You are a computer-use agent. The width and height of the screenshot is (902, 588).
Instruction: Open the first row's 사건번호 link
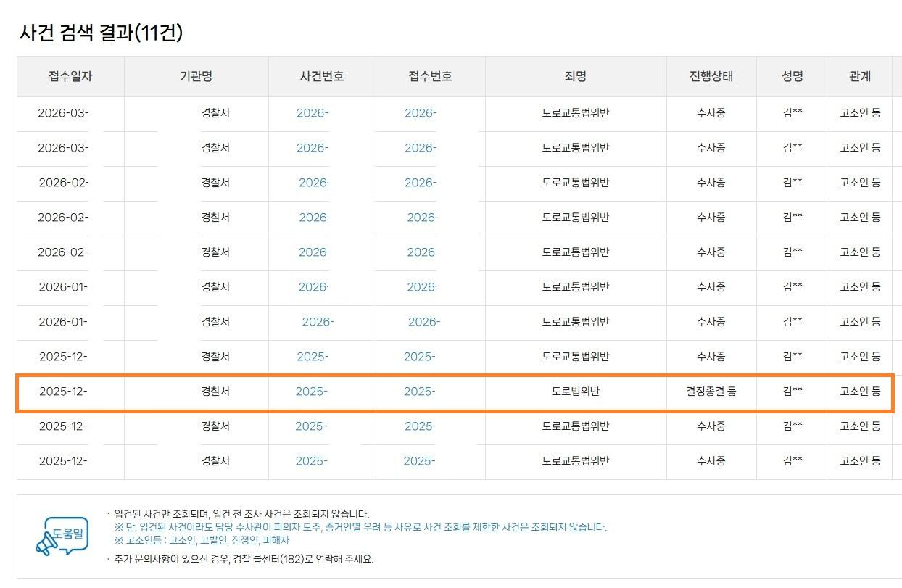coord(312,113)
